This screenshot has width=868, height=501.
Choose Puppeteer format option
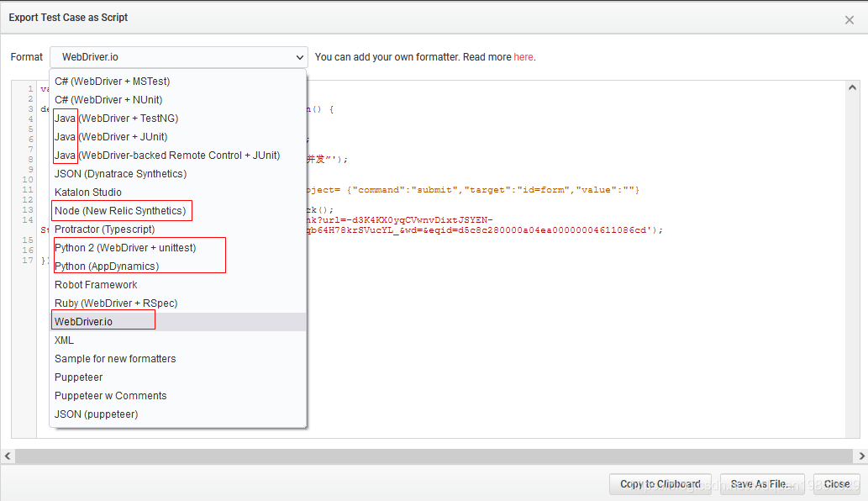pyautogui.click(x=177, y=377)
